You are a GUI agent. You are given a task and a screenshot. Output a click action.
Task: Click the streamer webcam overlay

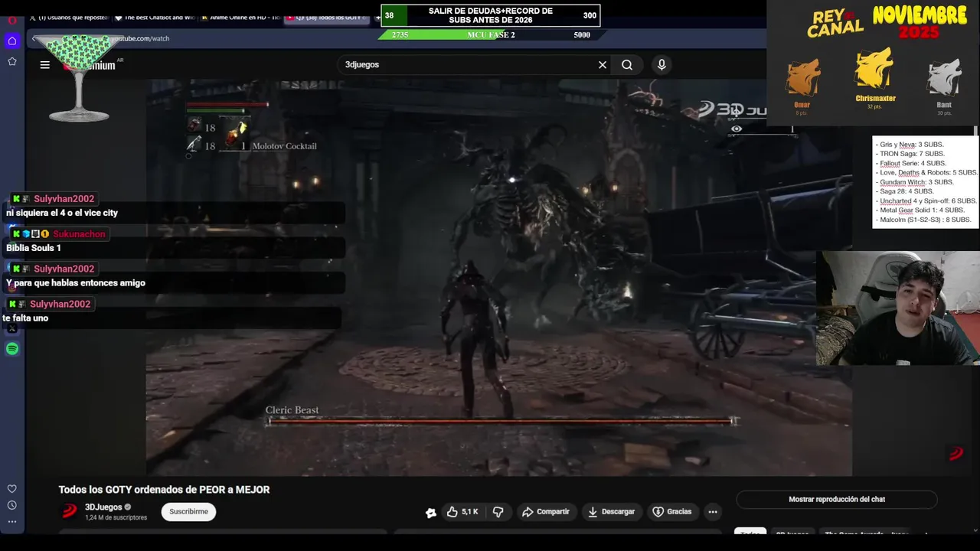[x=897, y=308]
